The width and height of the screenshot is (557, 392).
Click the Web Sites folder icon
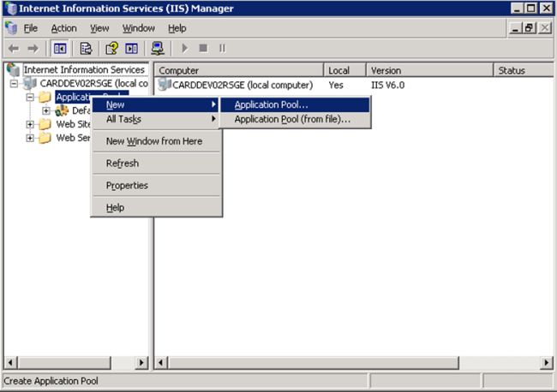point(45,124)
